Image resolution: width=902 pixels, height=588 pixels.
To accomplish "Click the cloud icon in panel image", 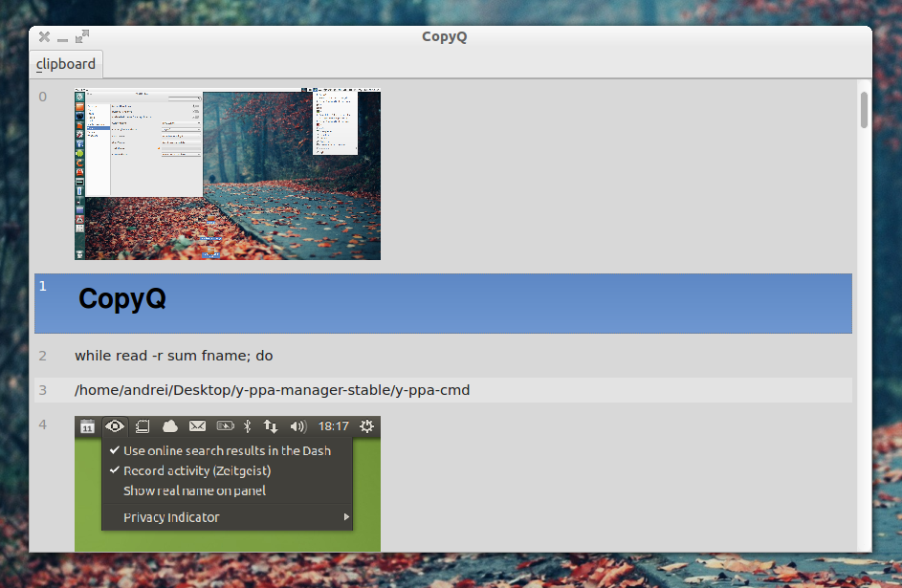I will [x=169, y=426].
